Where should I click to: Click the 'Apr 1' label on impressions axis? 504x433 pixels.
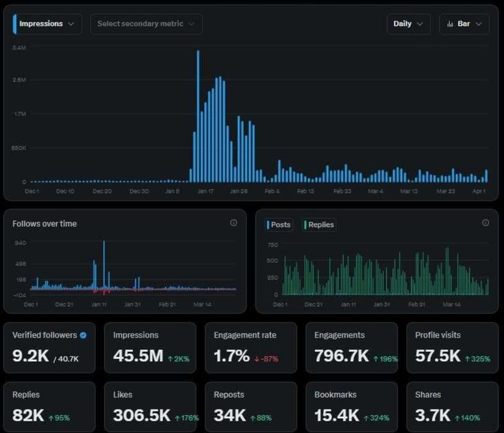(x=479, y=191)
